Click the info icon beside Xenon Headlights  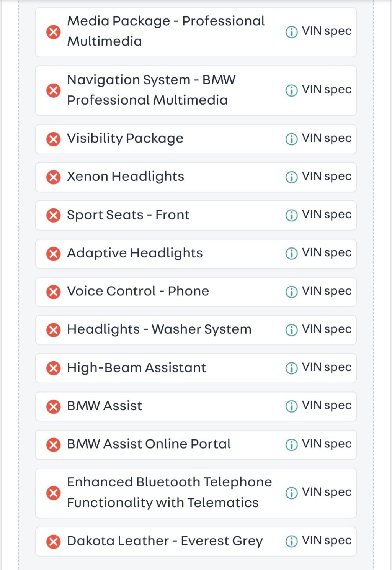pyautogui.click(x=291, y=177)
